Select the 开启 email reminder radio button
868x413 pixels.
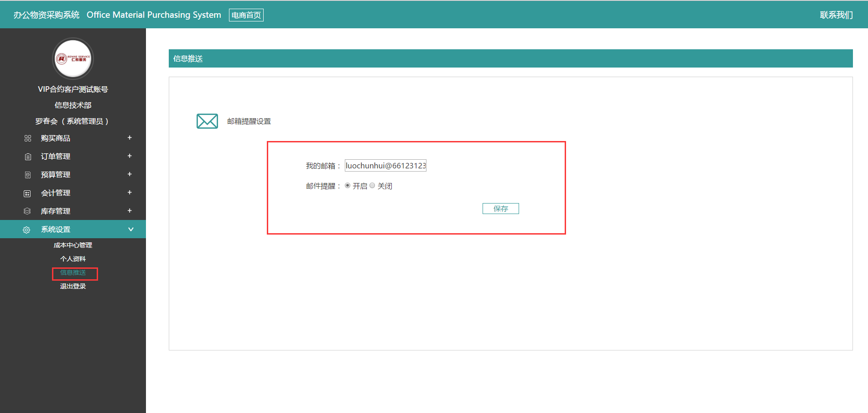[348, 186]
